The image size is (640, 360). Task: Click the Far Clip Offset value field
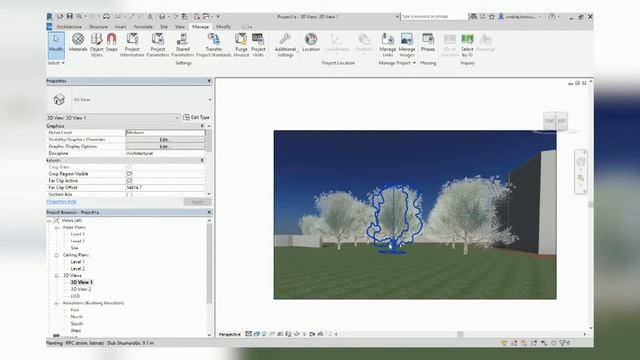pyautogui.click(x=165, y=187)
